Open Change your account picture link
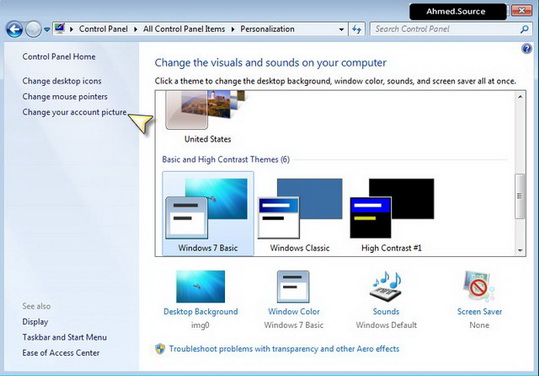Screen dimensions: 539x376 tap(75, 112)
